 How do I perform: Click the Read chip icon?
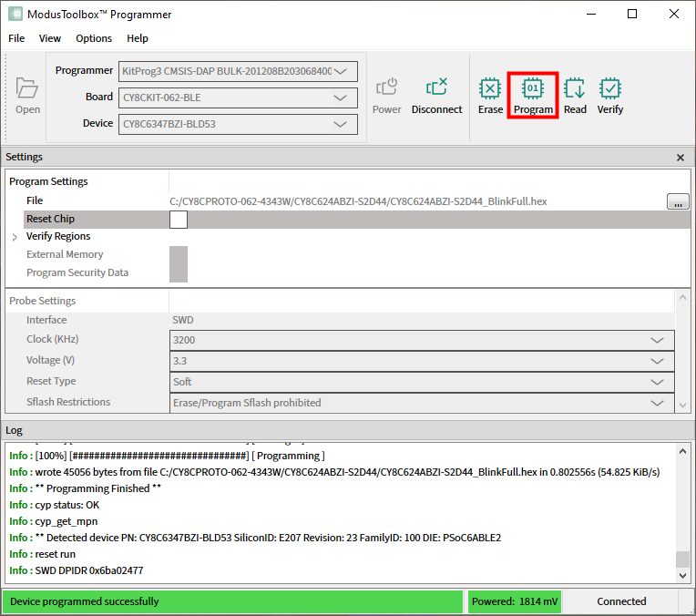pos(575,88)
